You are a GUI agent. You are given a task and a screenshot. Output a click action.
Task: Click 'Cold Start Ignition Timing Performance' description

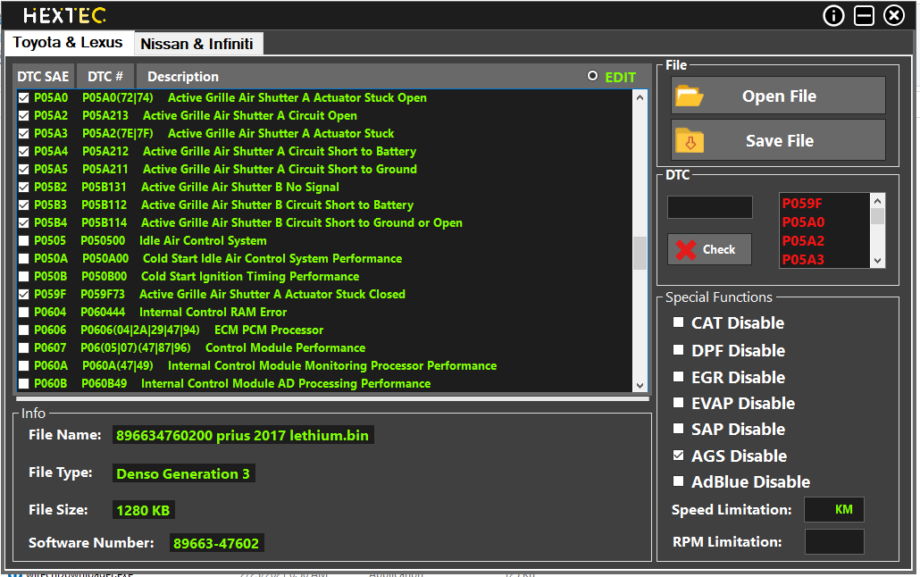250,276
